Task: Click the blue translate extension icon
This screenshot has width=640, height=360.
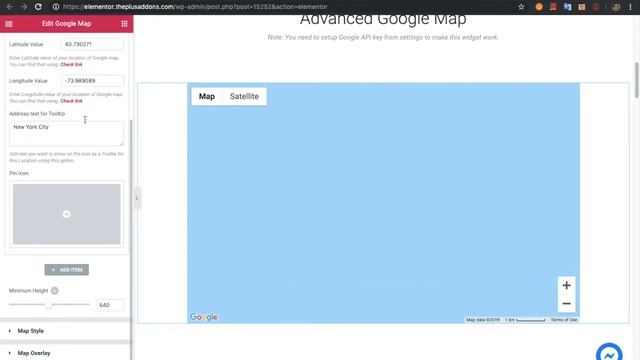Action: 567,7
